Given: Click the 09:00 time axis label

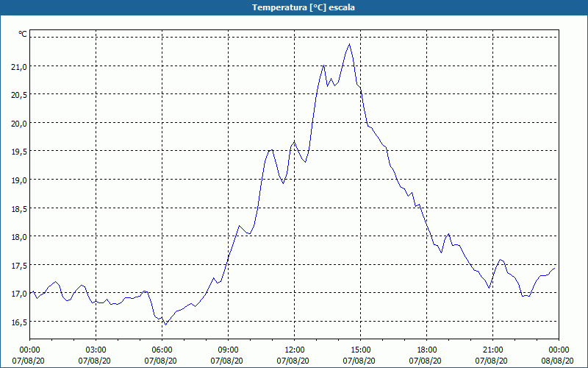Looking at the screenshot, I should [228, 350].
